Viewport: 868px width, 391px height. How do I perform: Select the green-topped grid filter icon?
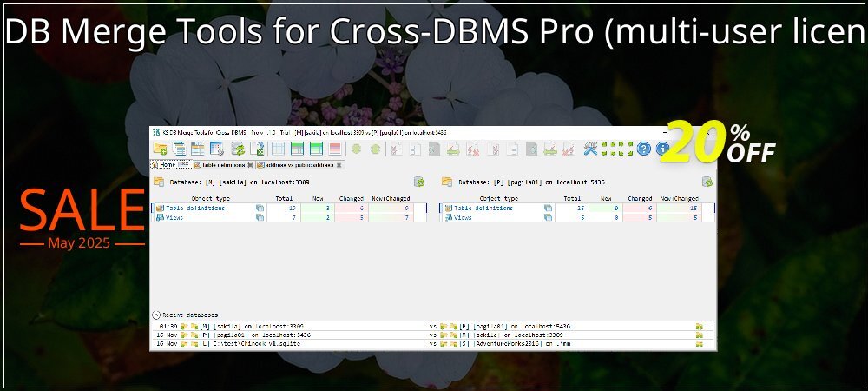[297, 149]
